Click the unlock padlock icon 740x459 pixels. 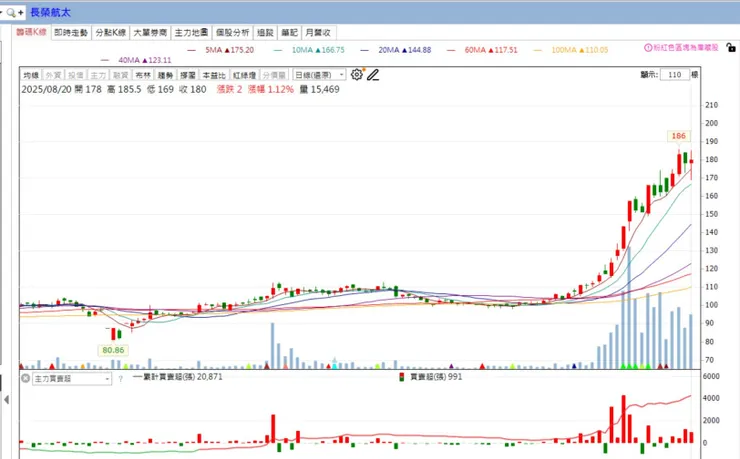point(731,47)
